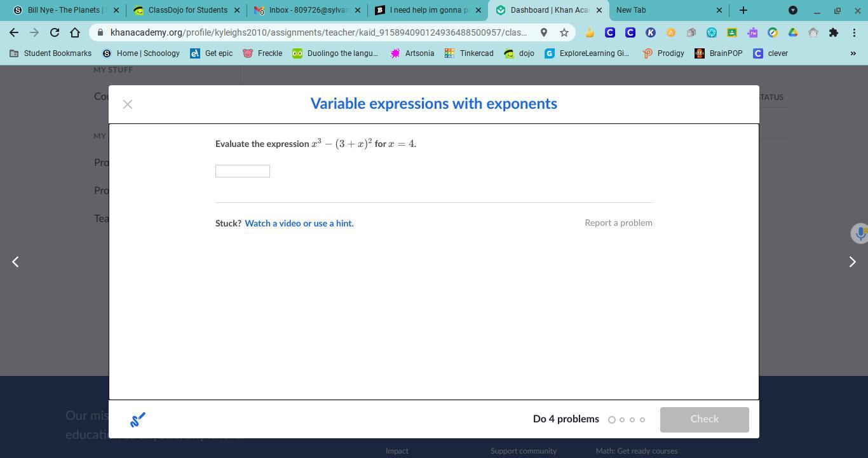
Task: Open the Freckle bookmark
Action: point(262,53)
